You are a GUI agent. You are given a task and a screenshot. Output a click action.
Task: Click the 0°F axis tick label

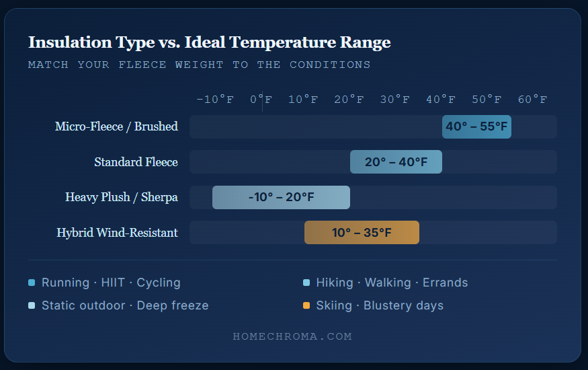click(x=261, y=100)
